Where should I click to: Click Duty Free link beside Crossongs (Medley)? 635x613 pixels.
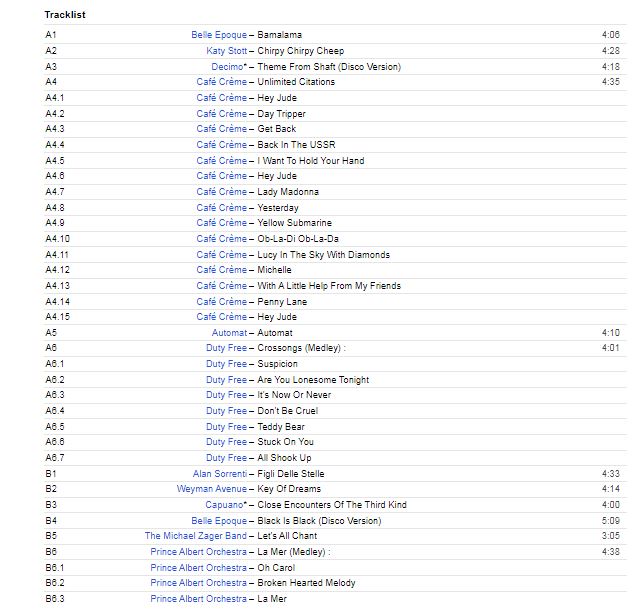tap(226, 348)
